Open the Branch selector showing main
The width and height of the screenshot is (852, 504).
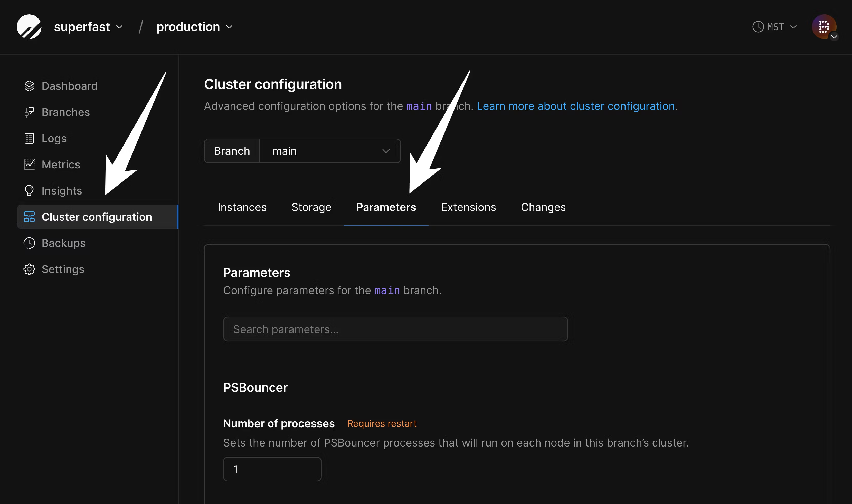tap(330, 151)
